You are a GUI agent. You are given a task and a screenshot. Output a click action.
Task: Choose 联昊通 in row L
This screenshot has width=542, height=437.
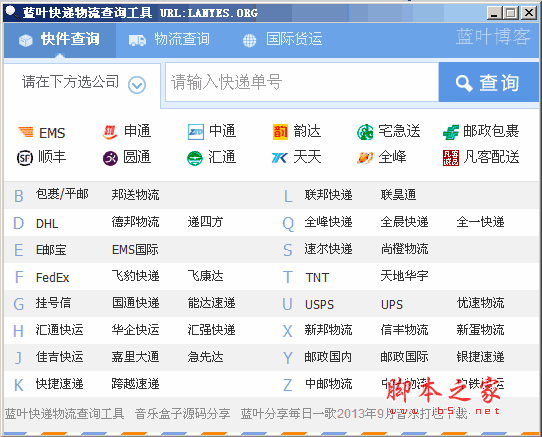(x=398, y=195)
